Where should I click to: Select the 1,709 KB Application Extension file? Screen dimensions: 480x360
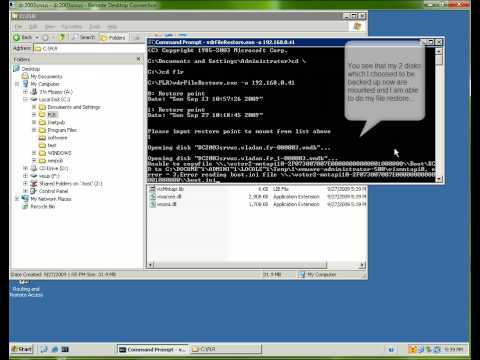pos(166,204)
